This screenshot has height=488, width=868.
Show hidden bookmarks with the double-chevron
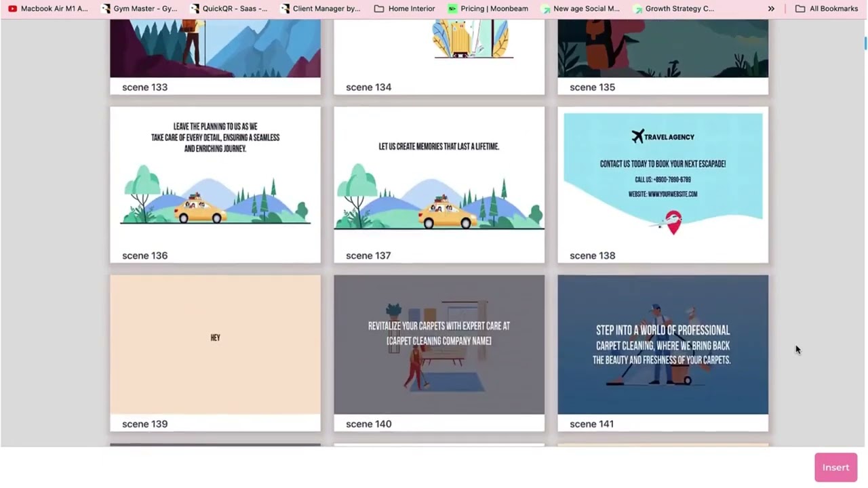tap(771, 9)
